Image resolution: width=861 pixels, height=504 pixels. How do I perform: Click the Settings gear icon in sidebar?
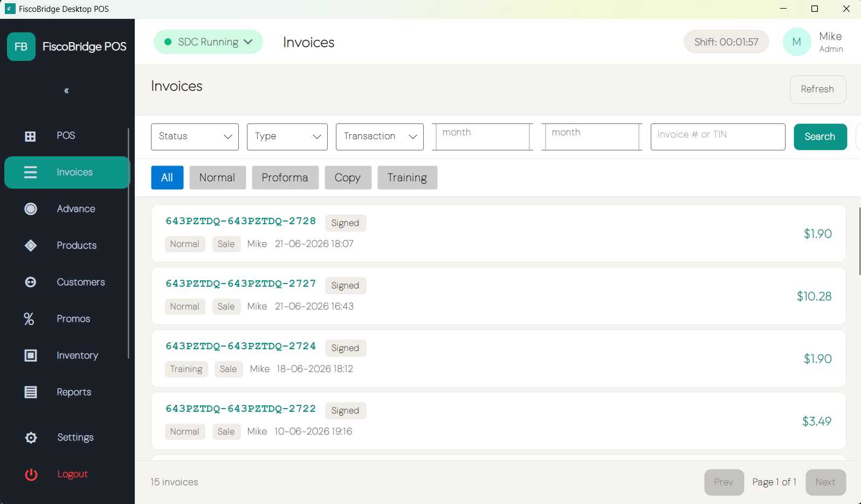31,438
